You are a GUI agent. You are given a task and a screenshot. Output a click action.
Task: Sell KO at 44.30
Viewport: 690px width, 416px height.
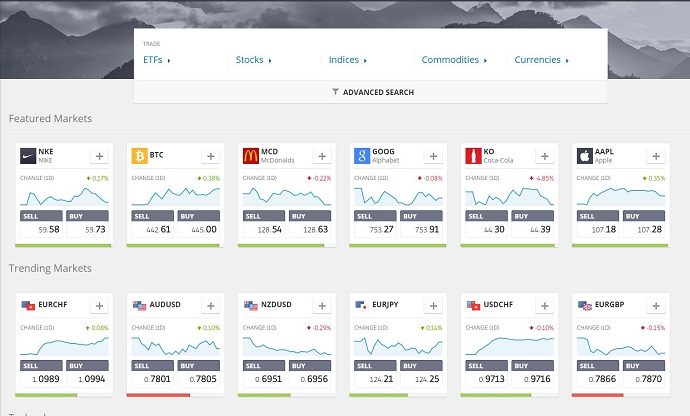tap(487, 224)
